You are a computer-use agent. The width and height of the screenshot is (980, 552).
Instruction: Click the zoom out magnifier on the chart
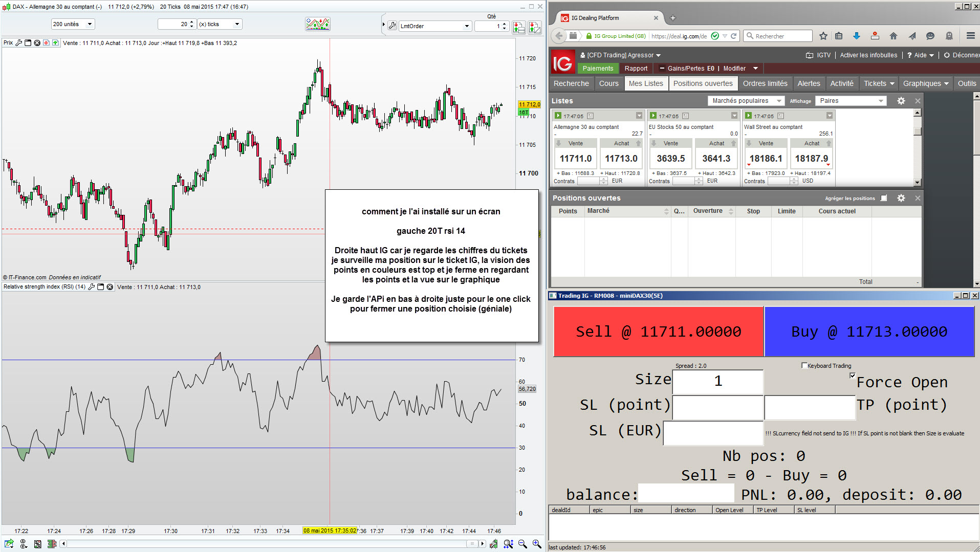coord(522,544)
